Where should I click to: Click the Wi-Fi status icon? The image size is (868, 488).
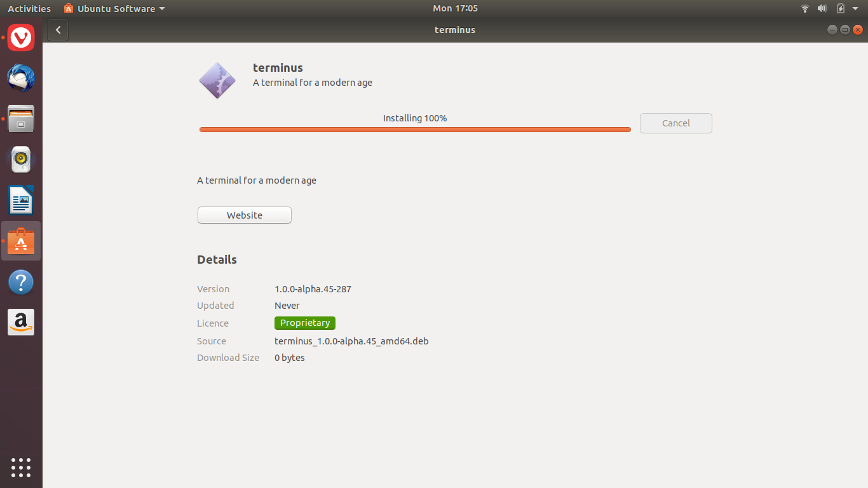click(x=805, y=8)
